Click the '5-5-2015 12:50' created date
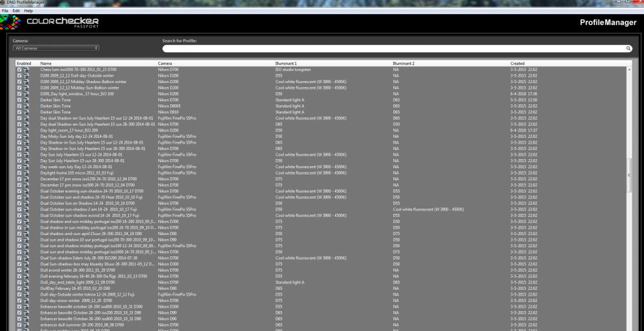The image size is (644, 331). [524, 100]
